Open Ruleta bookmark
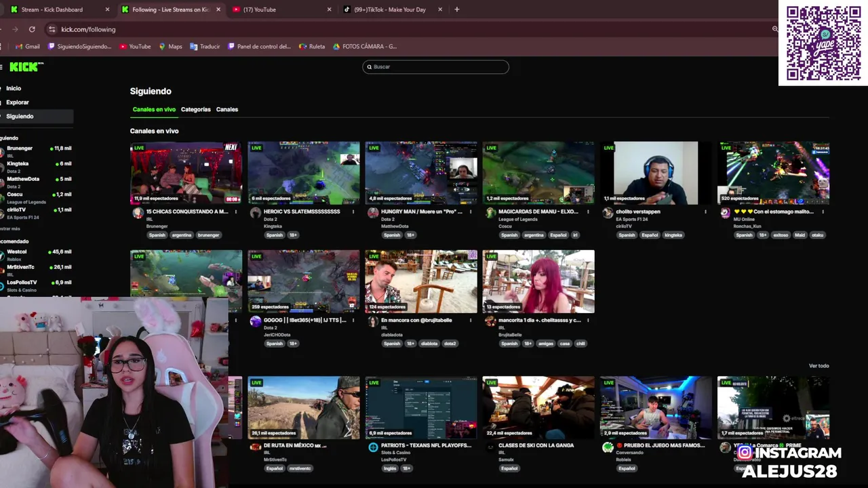The height and width of the screenshot is (488, 868). point(312,47)
